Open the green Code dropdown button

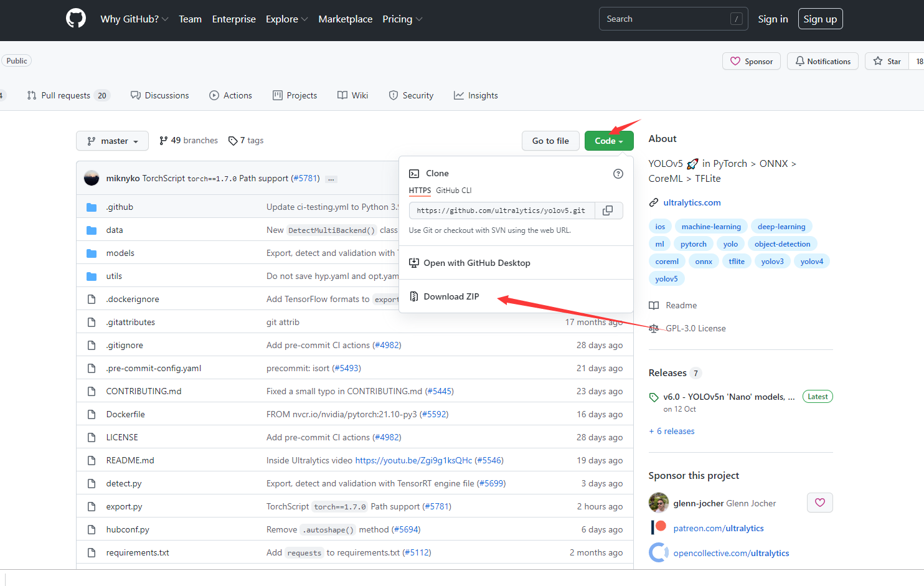pyautogui.click(x=609, y=141)
